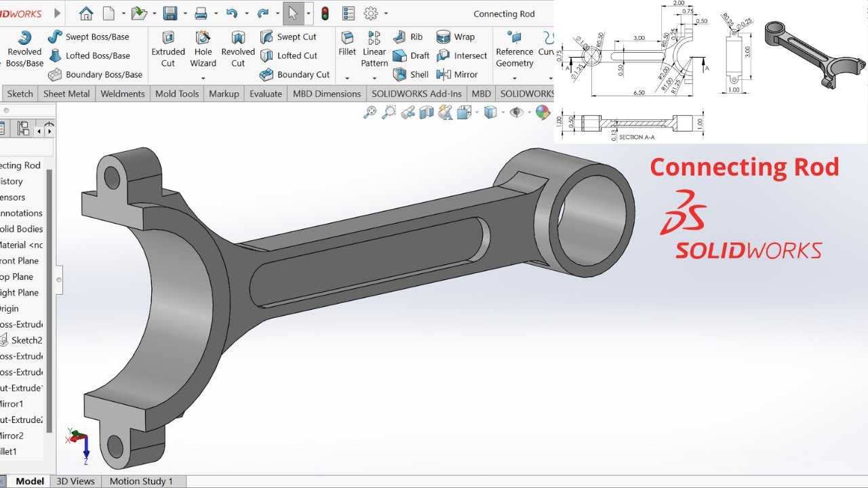
Task: Edit Appearance color ball
Action: click(542, 113)
